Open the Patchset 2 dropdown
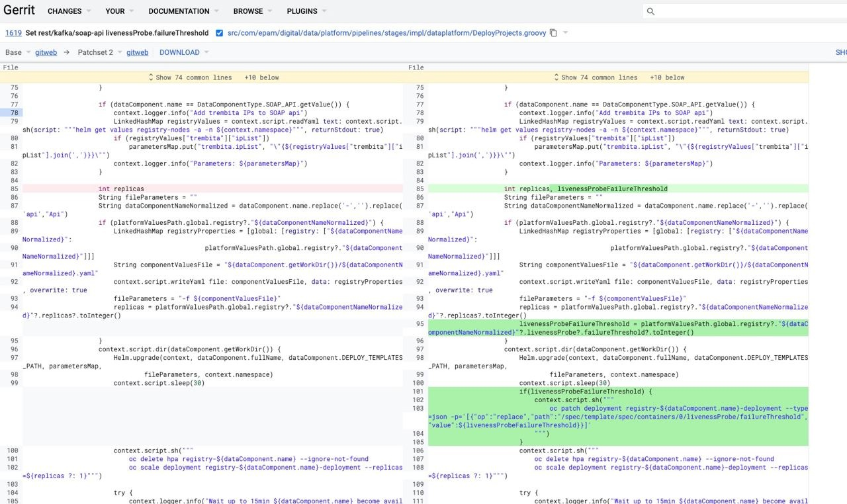This screenshot has height=504, width=847. click(100, 52)
